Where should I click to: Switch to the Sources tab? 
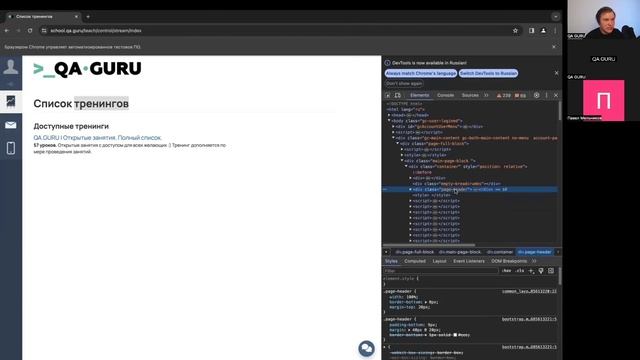click(x=470, y=95)
